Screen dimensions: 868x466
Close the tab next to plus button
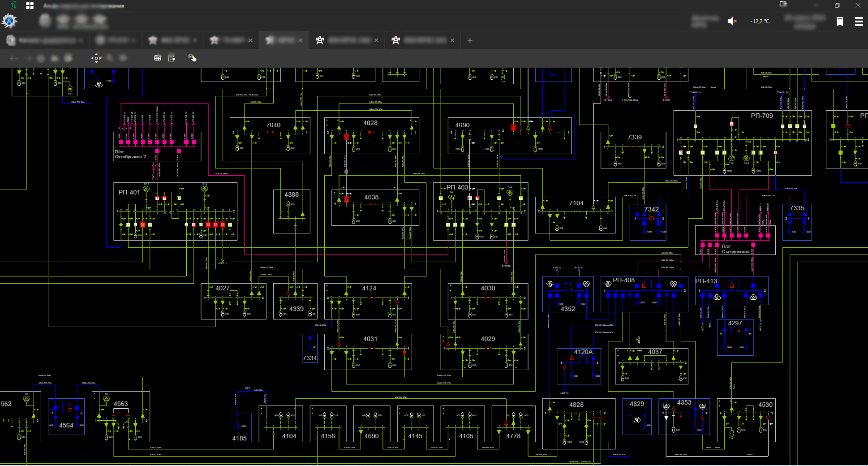(452, 40)
